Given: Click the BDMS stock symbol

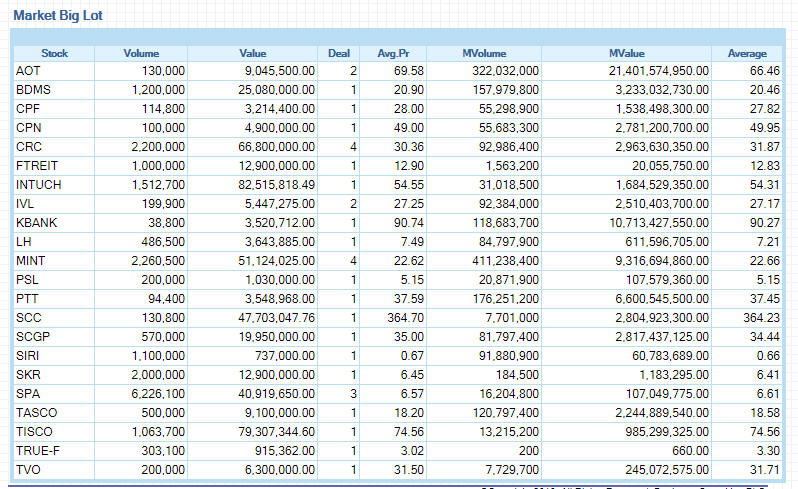Looking at the screenshot, I should point(33,90).
